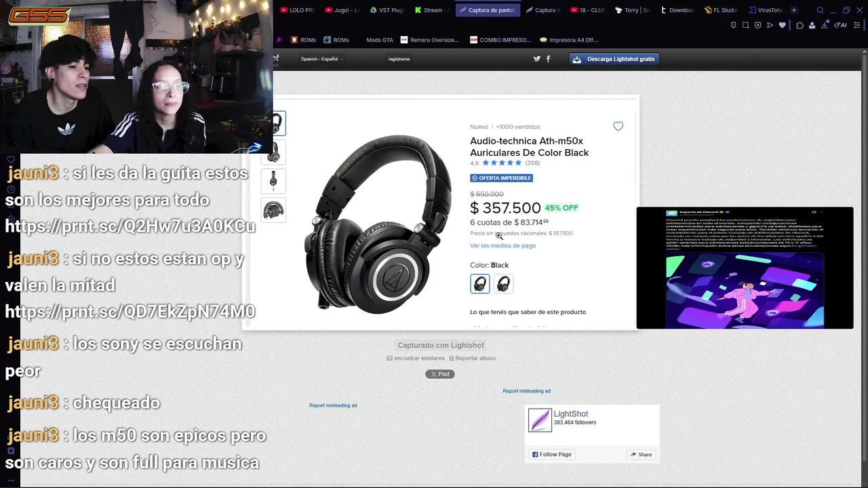Image resolution: width=868 pixels, height=488 pixels.
Task: Open chat link prnt.sc/QD7EkZpN74M0
Action: coord(130,312)
